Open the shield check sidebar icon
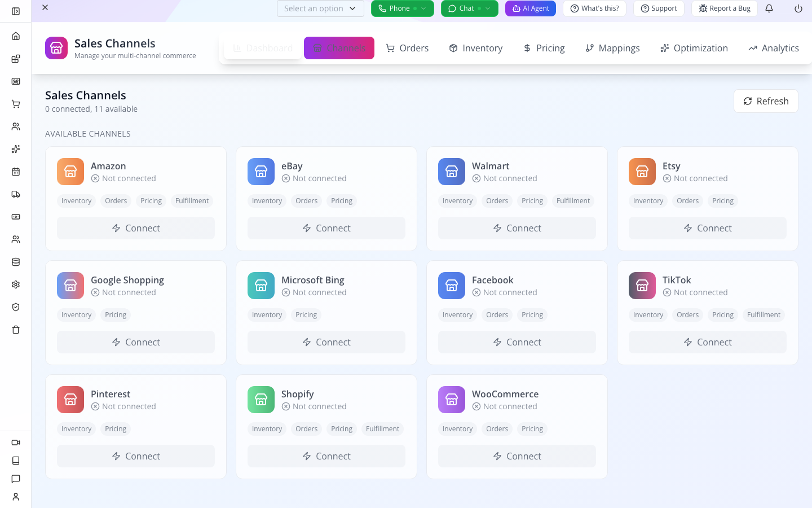 click(16, 307)
